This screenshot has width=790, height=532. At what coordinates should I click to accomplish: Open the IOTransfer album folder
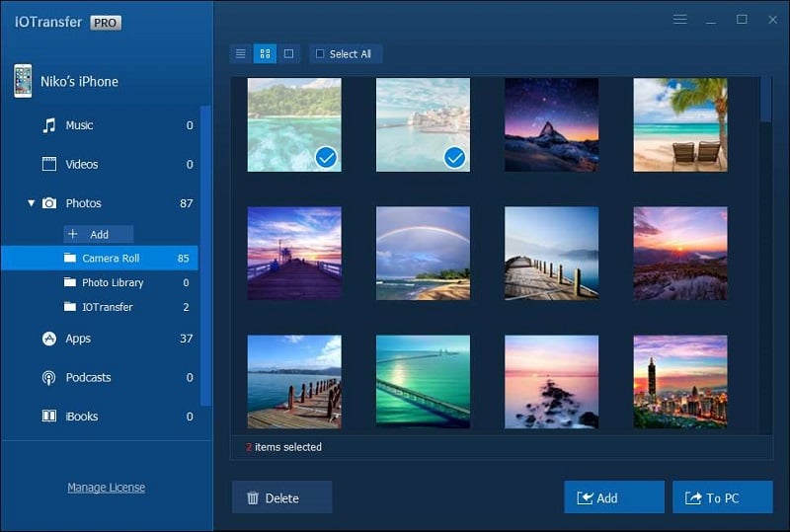126,307
